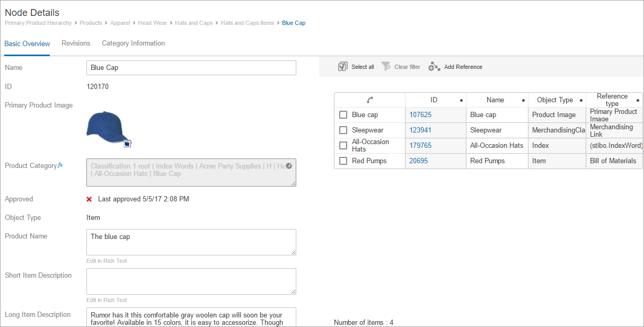This screenshot has height=327, width=644.
Task: Tick the All-Occasion Hats row checkbox
Action: (343, 146)
